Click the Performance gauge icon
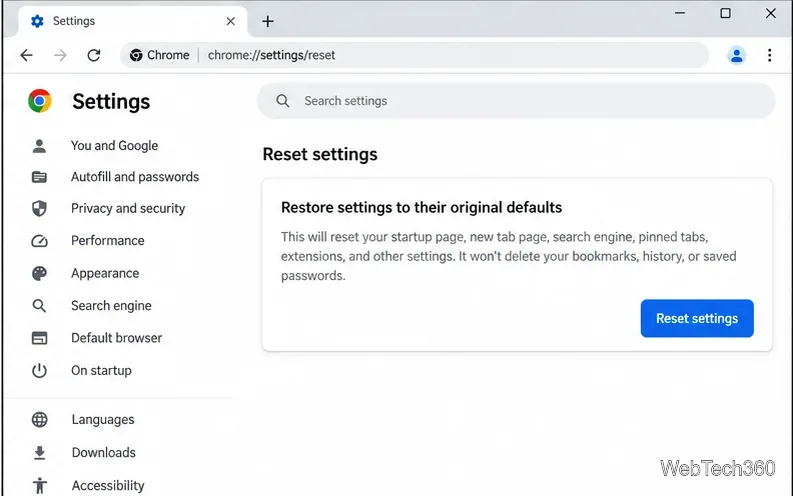This screenshot has height=496, width=793. point(39,241)
